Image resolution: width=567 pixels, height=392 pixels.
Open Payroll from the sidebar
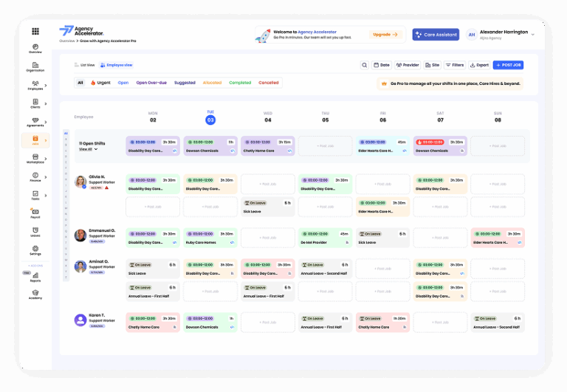[35, 215]
